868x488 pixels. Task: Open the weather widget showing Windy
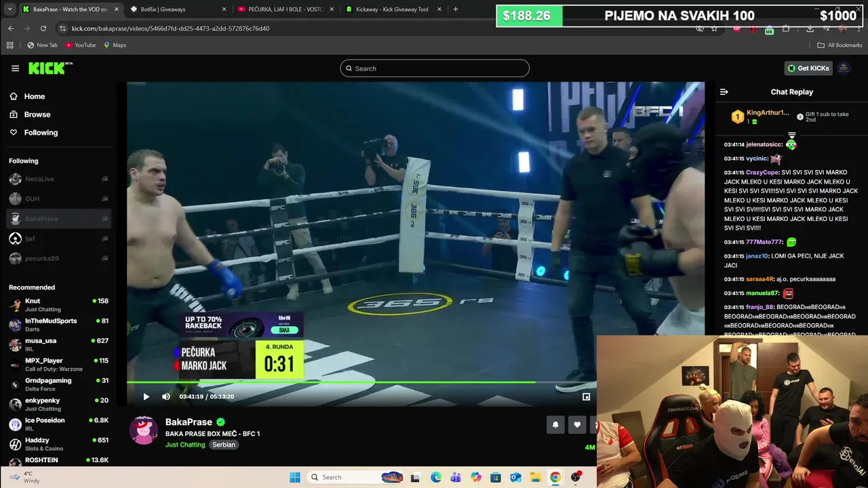click(24, 477)
